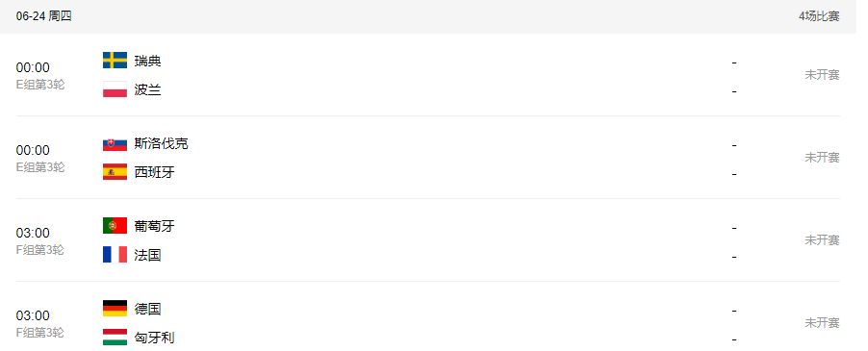
Task: Open team 波兰 link
Action: (x=148, y=89)
